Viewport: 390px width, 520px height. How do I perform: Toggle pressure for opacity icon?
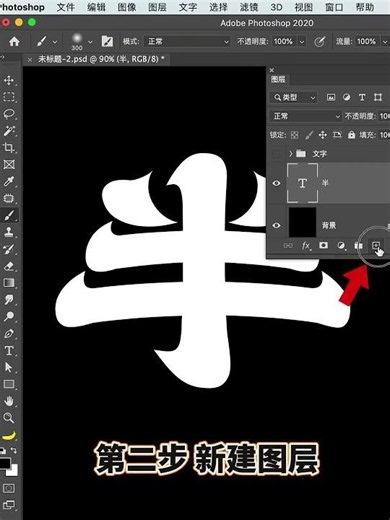point(319,42)
